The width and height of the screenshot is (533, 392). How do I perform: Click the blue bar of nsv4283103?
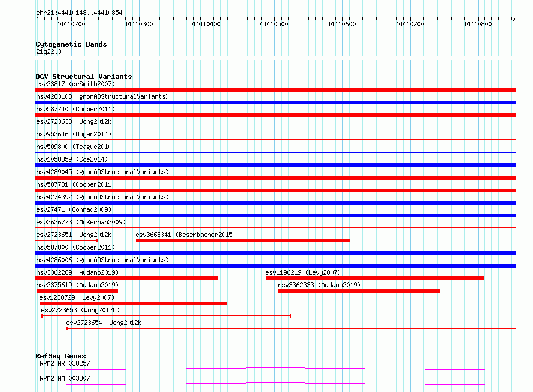click(x=275, y=102)
